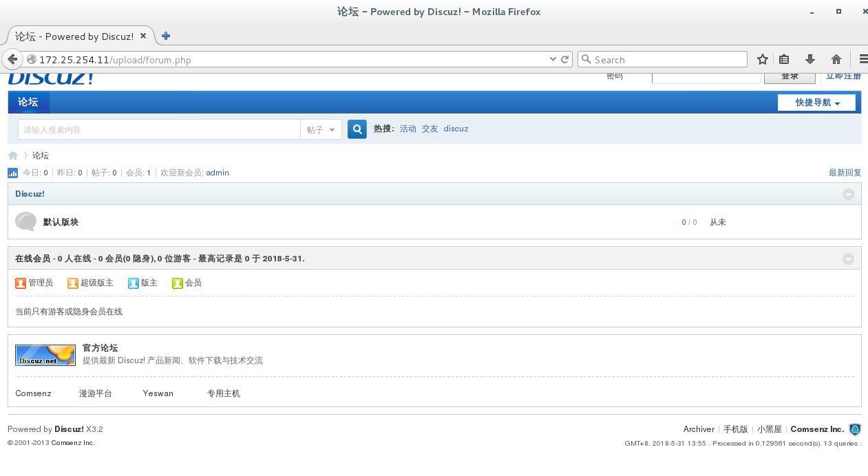Focus the Firefox Search box
The height and width of the screenshot is (476, 868).
click(x=662, y=59)
